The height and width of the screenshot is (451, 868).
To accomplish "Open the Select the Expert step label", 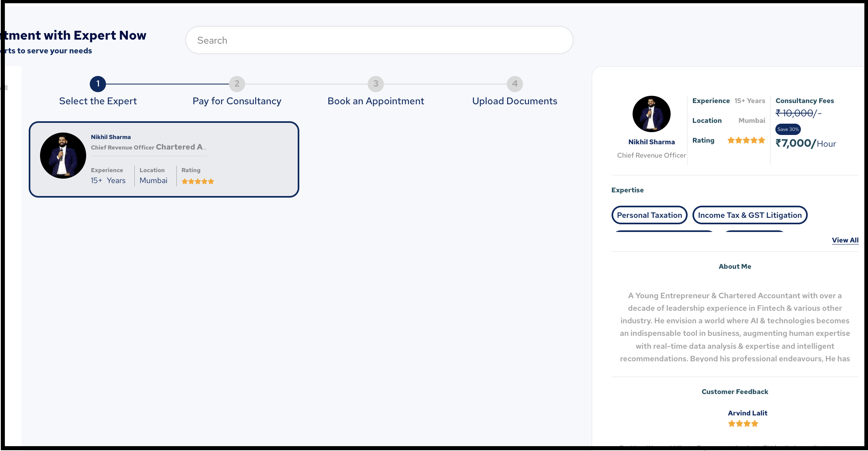I will coord(98,101).
